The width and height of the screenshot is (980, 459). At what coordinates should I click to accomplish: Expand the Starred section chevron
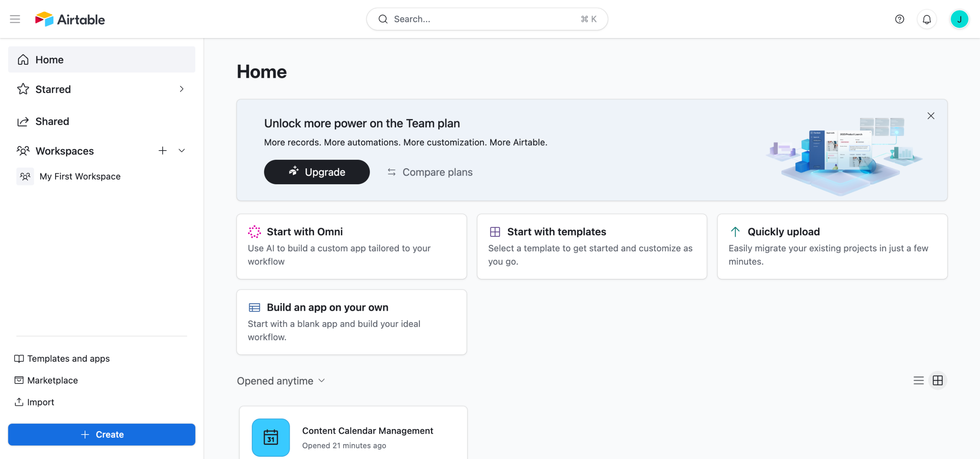click(181, 89)
